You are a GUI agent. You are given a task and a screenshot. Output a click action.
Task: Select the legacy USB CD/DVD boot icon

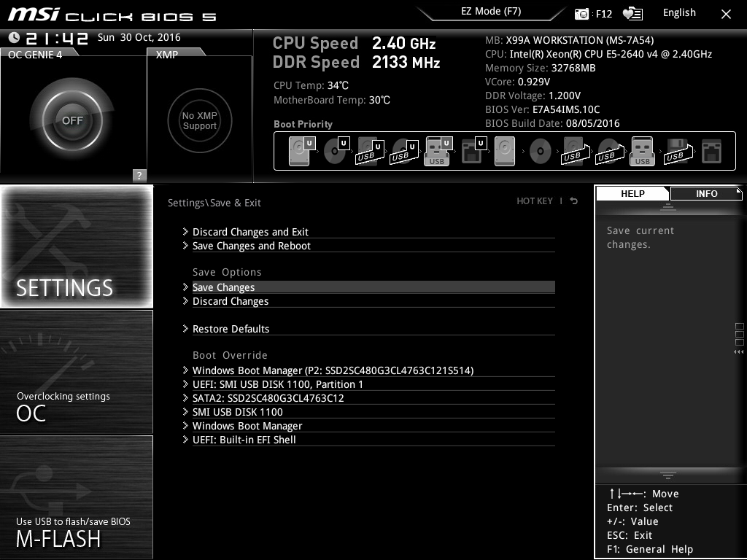click(x=610, y=151)
